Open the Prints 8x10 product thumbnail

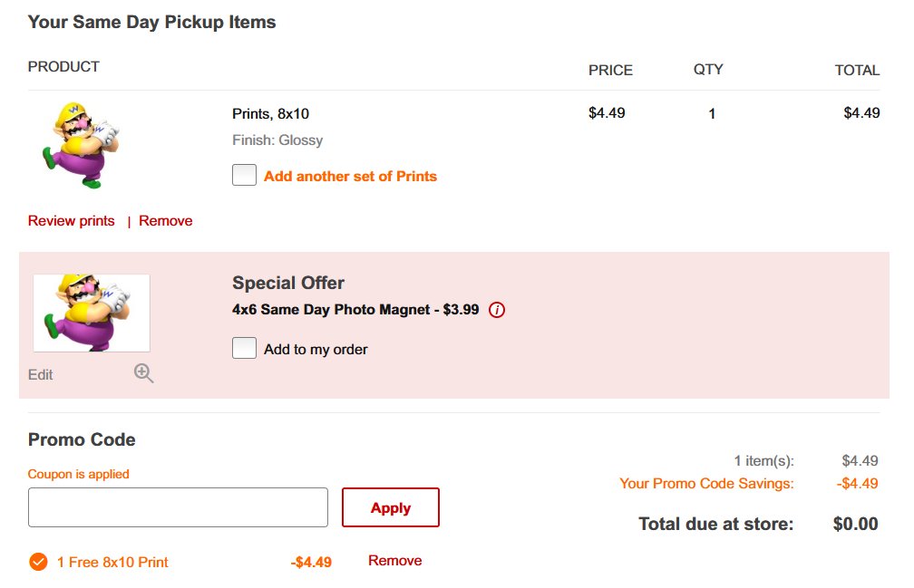tap(82, 145)
